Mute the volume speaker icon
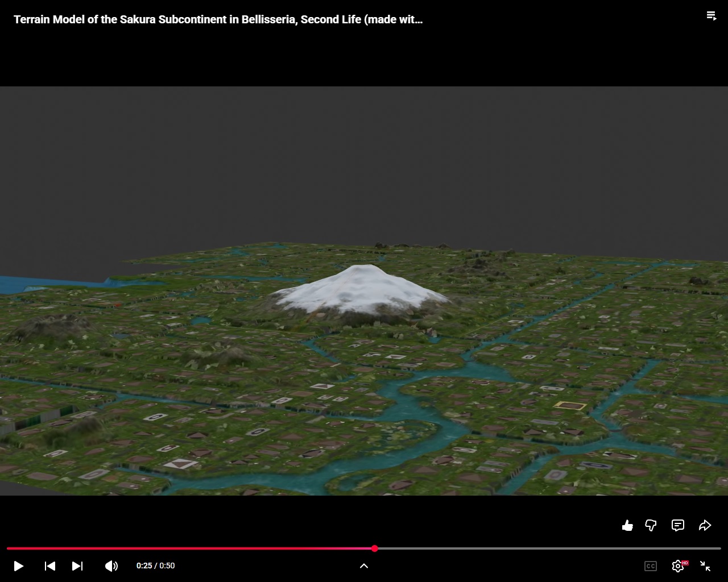 pyautogui.click(x=111, y=566)
